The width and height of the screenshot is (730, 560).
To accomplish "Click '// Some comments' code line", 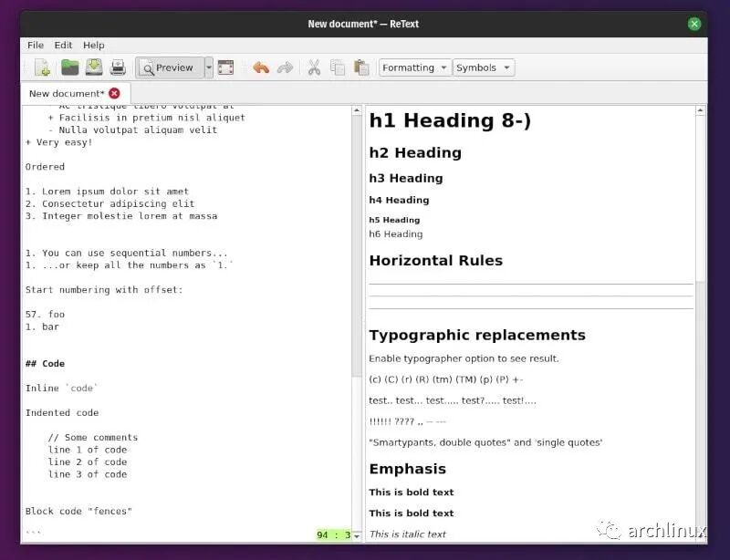I will point(93,437).
